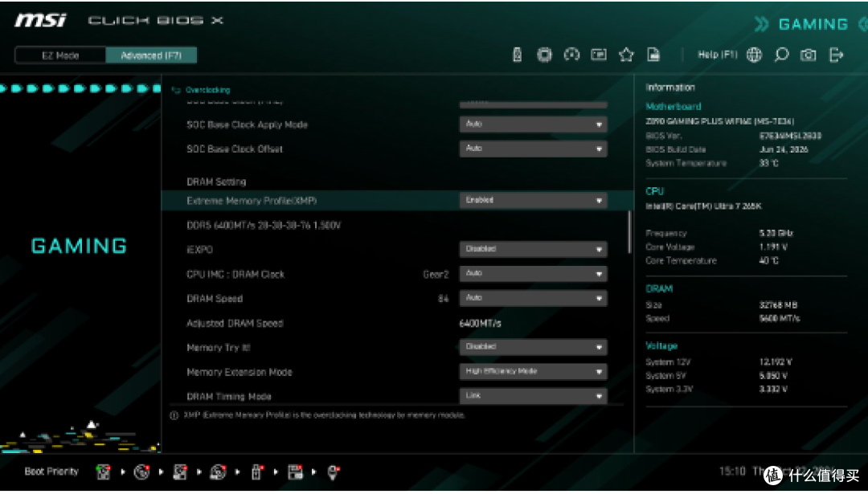Switch to EZ Mode
This screenshot has width=868, height=494.
[60, 55]
